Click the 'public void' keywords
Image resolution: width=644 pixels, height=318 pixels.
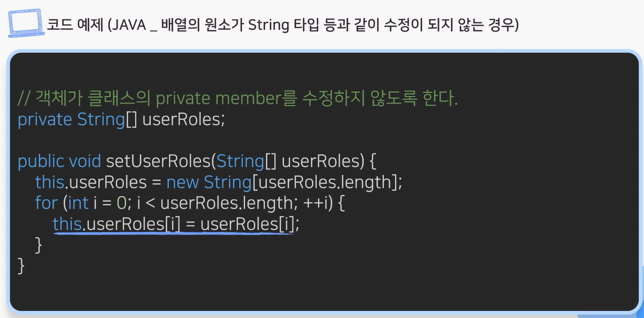tap(59, 161)
